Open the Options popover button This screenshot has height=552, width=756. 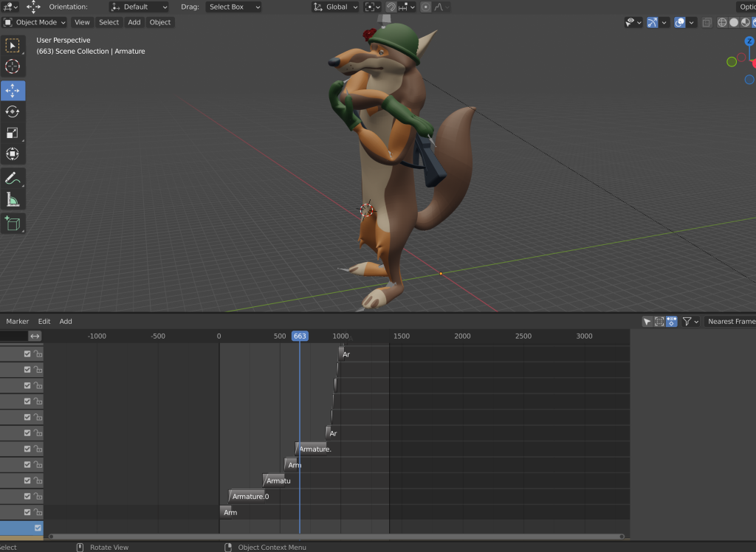pyautogui.click(x=746, y=7)
